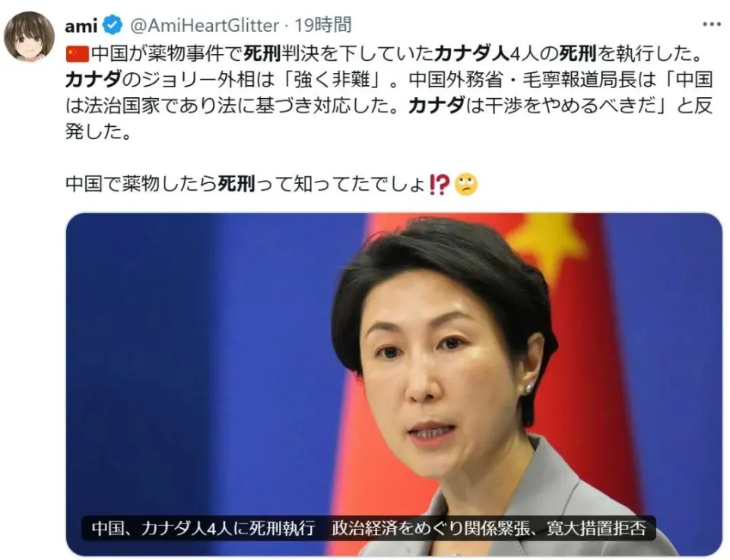
Task: Click the 死刑 before を執行した
Action: point(578,54)
